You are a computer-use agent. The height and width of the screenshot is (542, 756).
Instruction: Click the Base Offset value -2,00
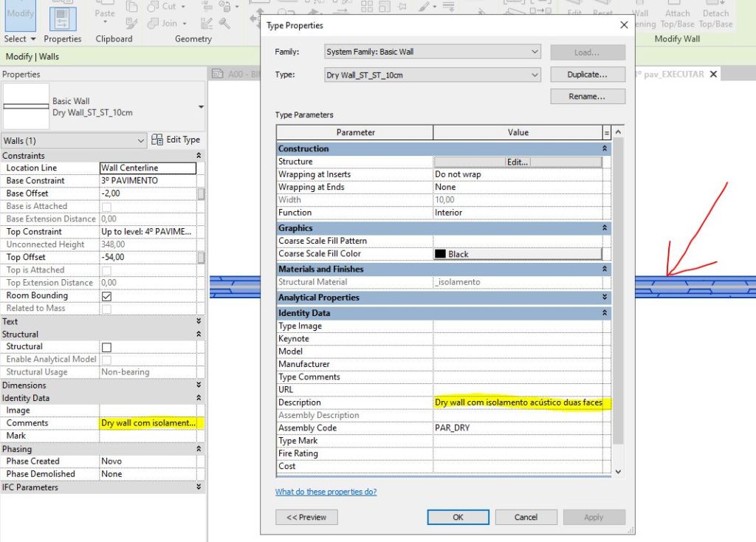click(x=148, y=193)
